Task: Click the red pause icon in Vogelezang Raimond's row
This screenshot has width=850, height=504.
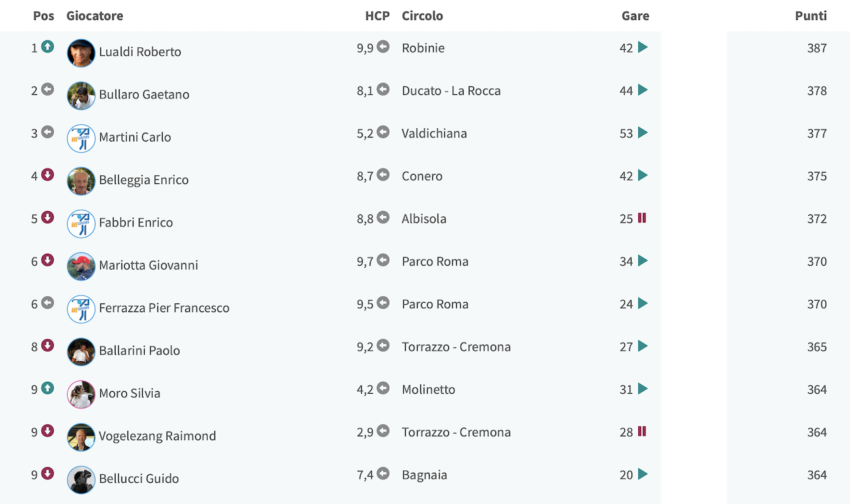Action: (642, 431)
